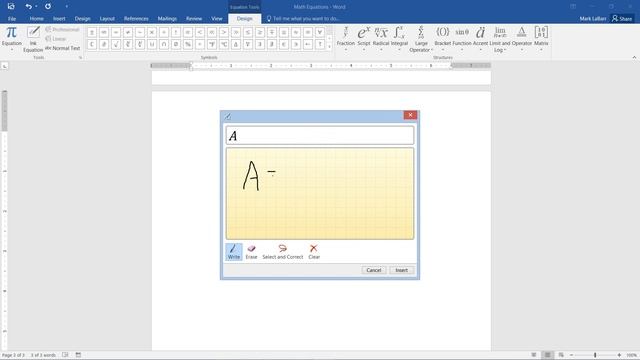Open the File menu tab
This screenshot has width=640, height=360.
pyautogui.click(x=12, y=18)
